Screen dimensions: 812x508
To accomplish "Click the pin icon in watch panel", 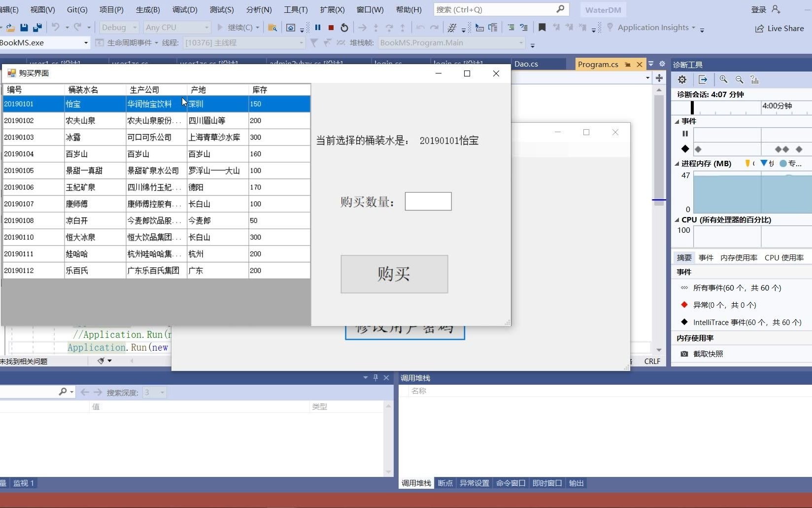I will coord(375,377).
